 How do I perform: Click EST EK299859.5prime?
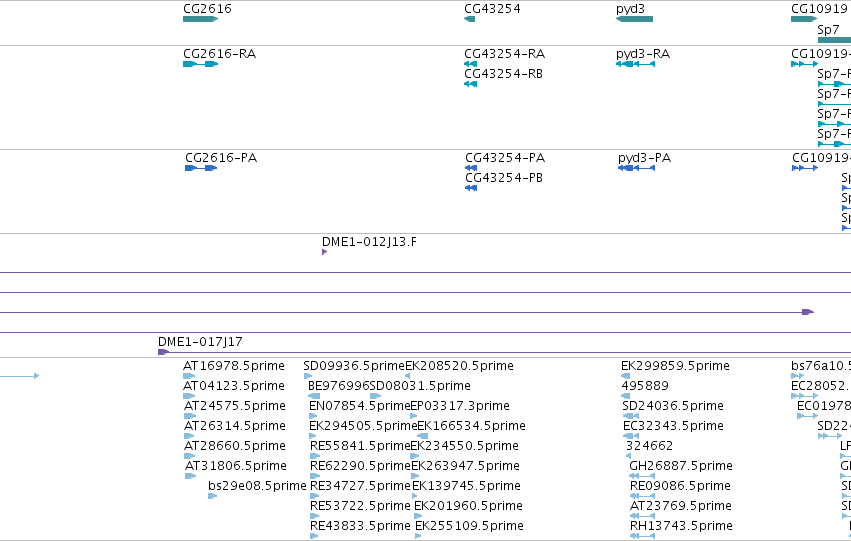(675, 366)
